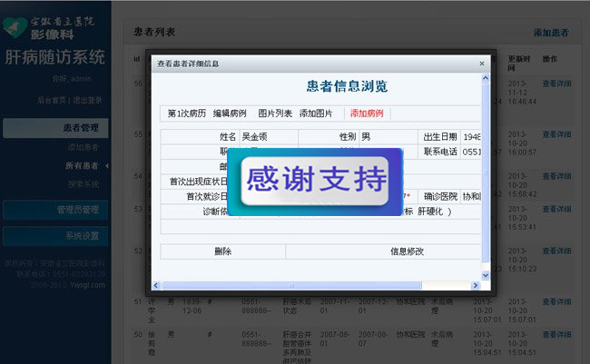The image size is (590, 364).
Task: Click the 肝硬化 diagnosis text
Action: pyautogui.click(x=430, y=212)
